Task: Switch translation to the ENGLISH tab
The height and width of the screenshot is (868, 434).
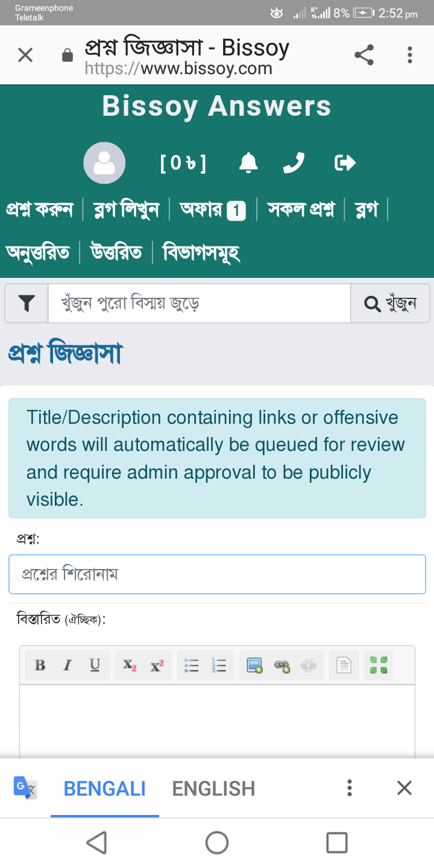Action: (x=213, y=788)
